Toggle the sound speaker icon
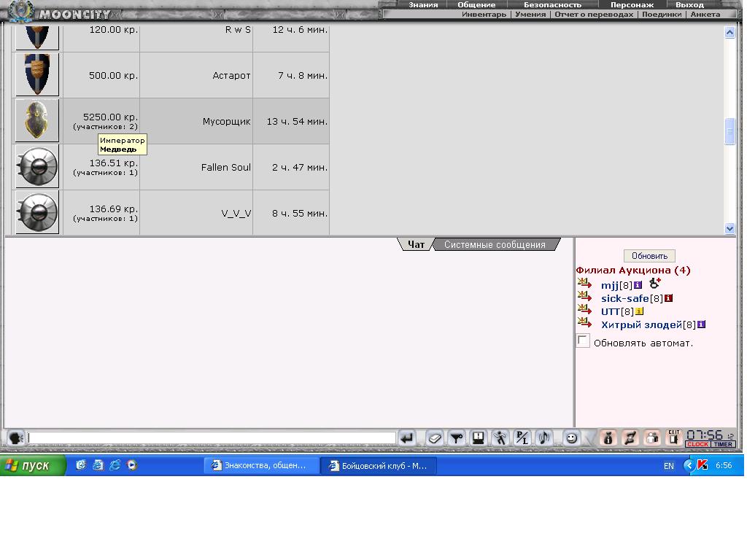 (544, 438)
